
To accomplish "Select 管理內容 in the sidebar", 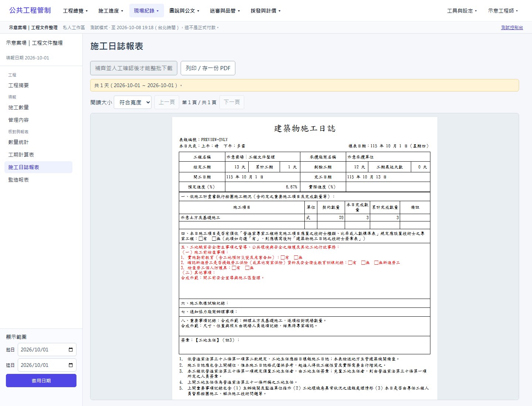I will (x=38, y=120).
